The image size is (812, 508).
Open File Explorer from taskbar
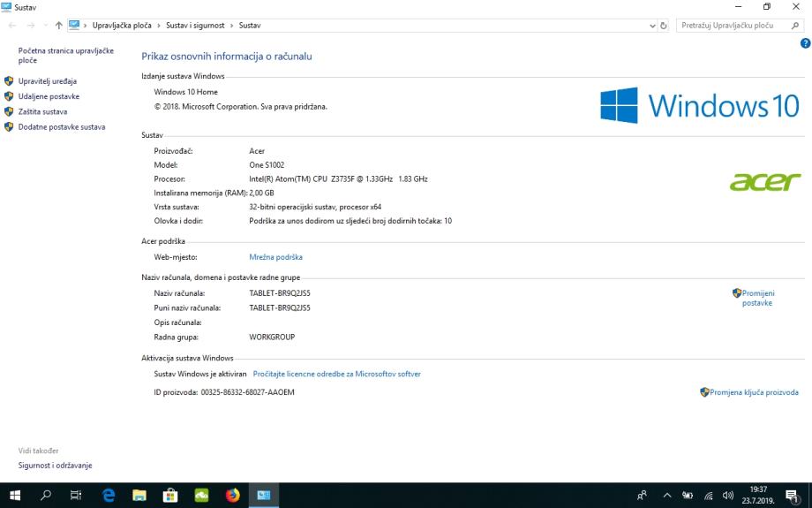click(139, 496)
